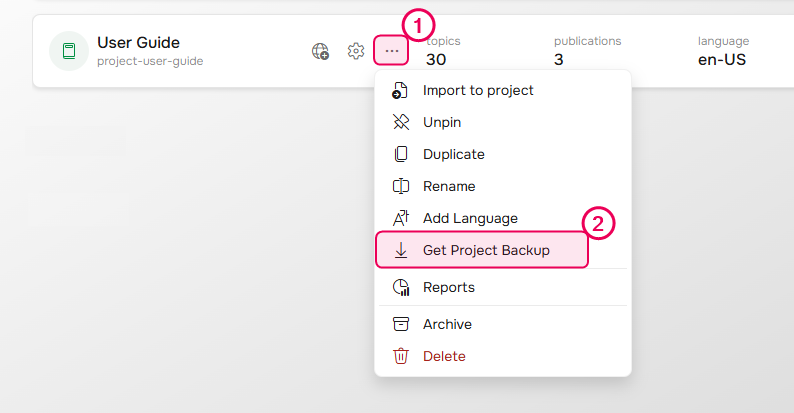Select Rename menu entry

tap(502, 186)
